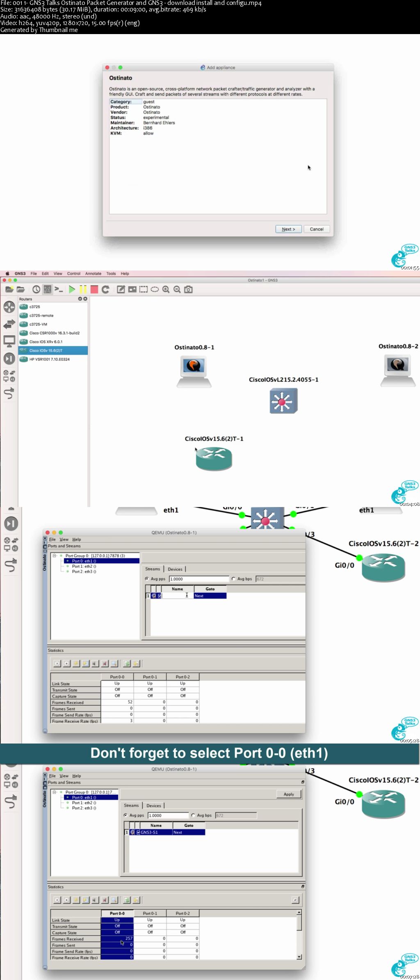
Task: Stop capture icon in blank-stream Ostinato window
Action: coord(105,663)
